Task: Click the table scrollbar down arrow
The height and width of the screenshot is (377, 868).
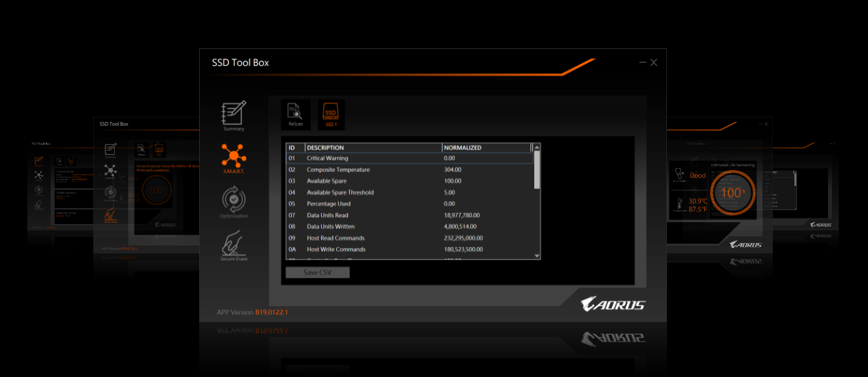Action: (x=537, y=256)
